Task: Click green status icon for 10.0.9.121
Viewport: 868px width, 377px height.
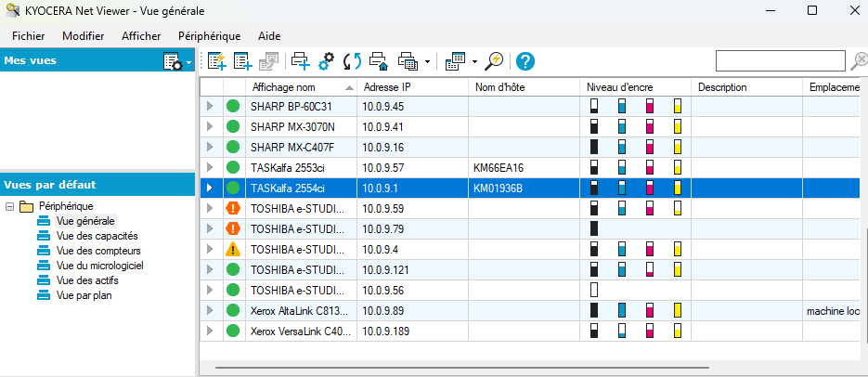Action: (233, 269)
